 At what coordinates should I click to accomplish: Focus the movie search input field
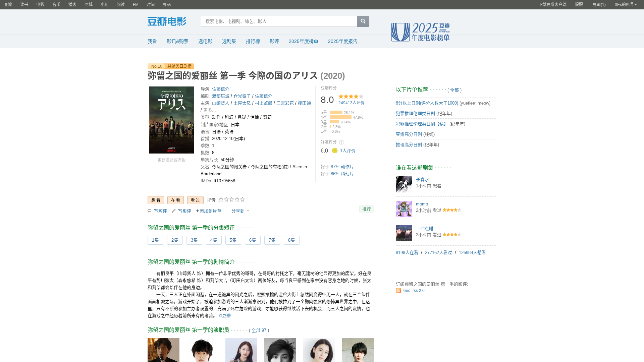(279, 21)
